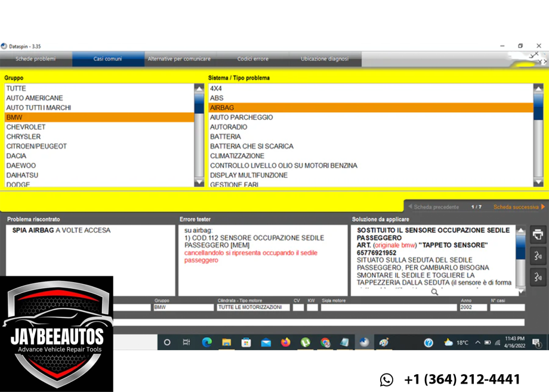Open Task View from the taskbar

pos(186,342)
